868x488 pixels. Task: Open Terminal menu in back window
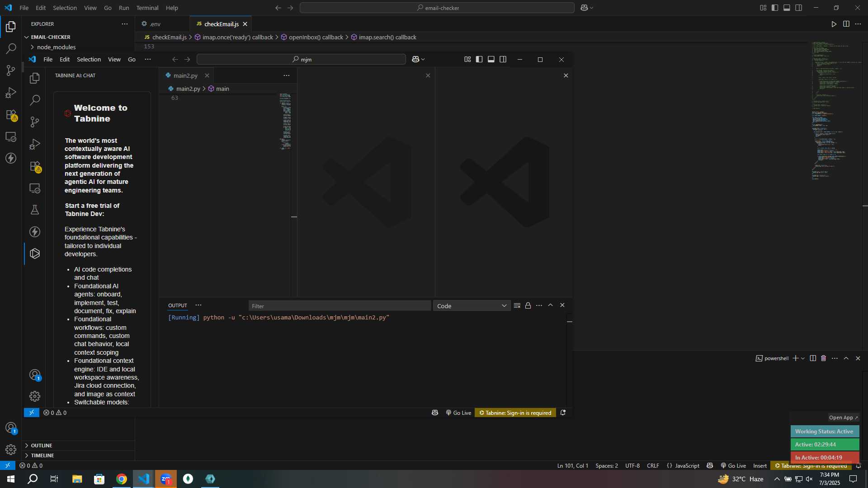(147, 8)
